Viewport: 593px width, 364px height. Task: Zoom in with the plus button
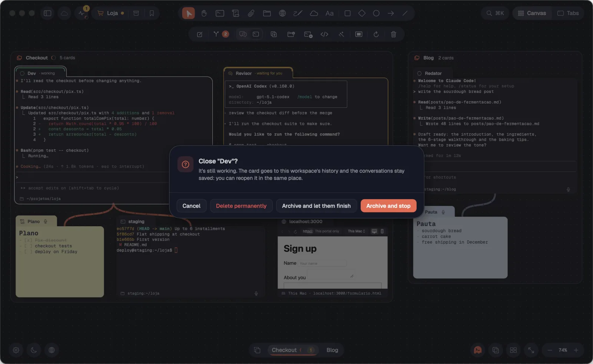[576, 350]
